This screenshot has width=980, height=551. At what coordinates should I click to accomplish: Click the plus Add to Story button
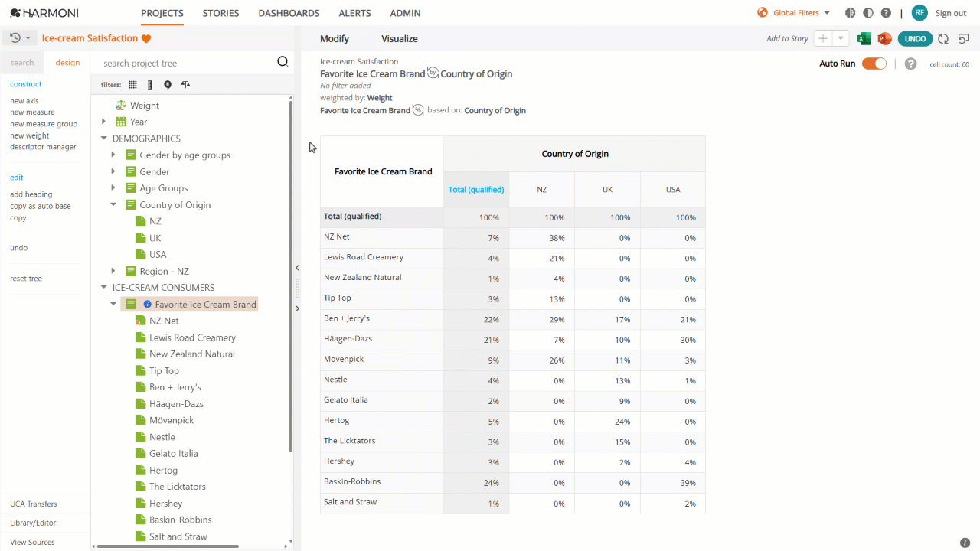(823, 38)
